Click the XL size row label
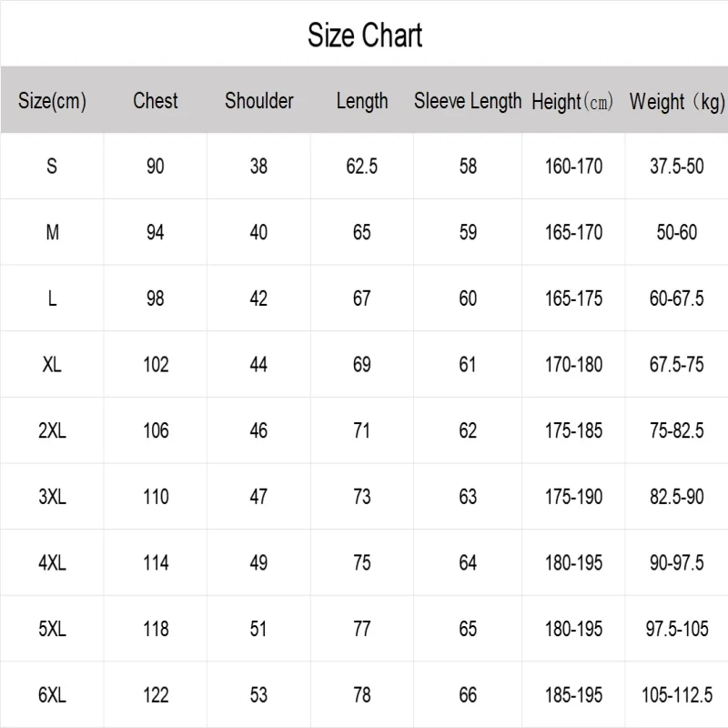This screenshot has width=728, height=728. (52, 365)
